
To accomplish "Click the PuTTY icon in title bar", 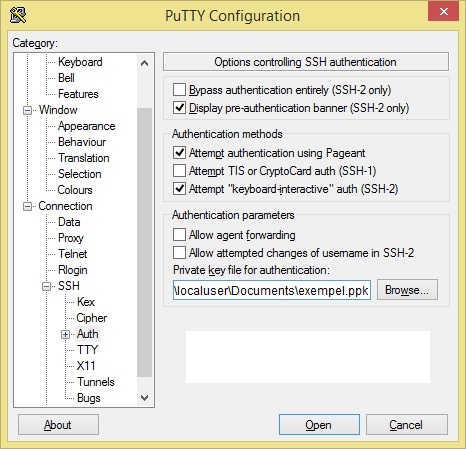I will click(x=17, y=15).
